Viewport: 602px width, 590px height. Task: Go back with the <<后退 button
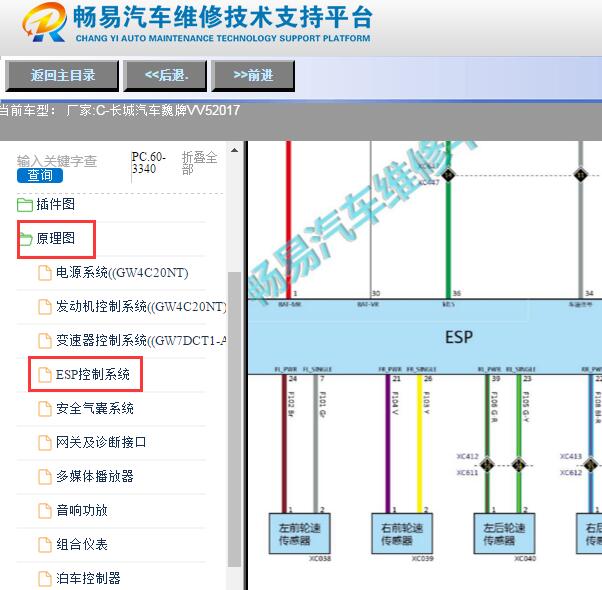[x=165, y=76]
